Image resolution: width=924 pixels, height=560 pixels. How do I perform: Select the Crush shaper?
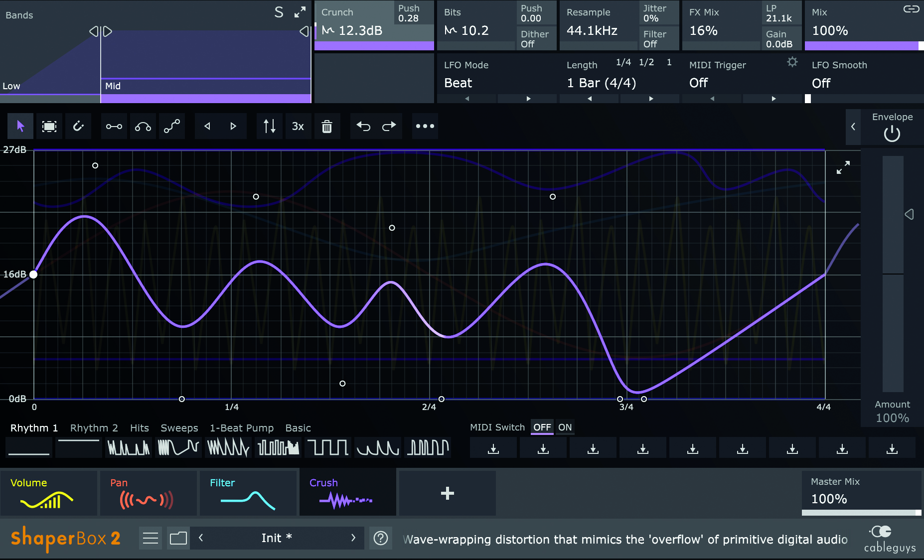(x=347, y=493)
